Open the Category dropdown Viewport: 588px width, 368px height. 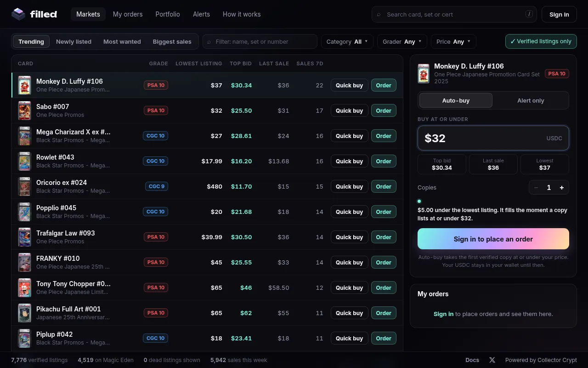tap(347, 41)
